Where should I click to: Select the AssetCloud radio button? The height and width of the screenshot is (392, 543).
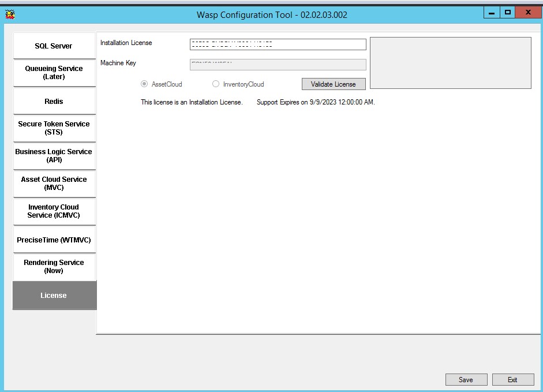(x=144, y=84)
